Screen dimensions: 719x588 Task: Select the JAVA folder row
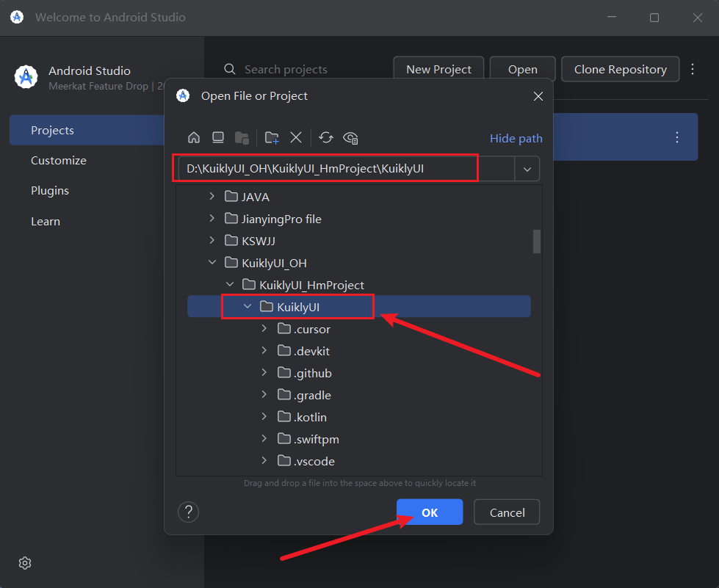[x=359, y=197]
